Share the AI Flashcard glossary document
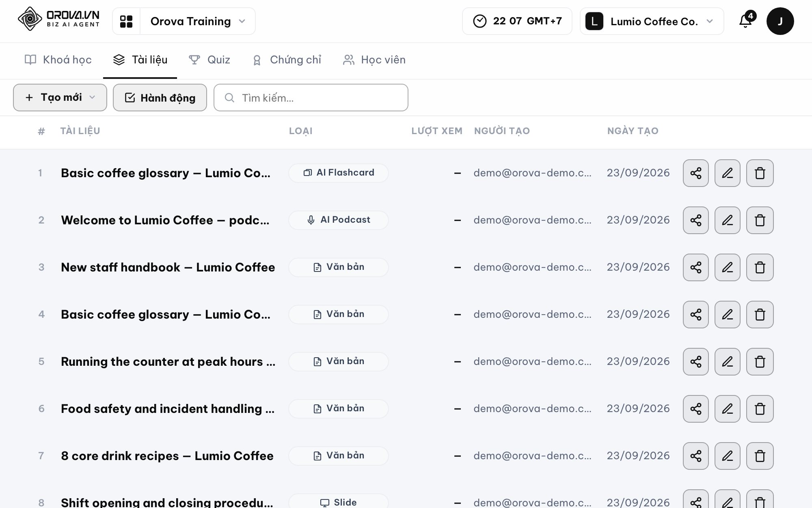The image size is (812, 508). [695, 173]
